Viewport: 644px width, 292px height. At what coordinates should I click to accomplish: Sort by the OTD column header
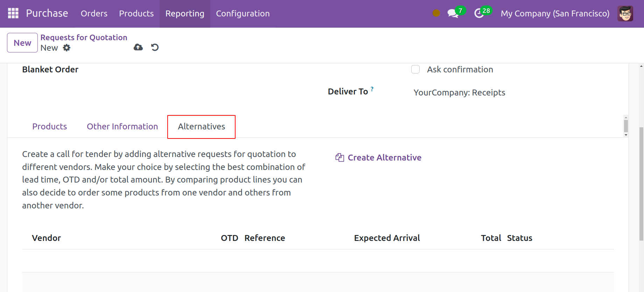[229, 238]
